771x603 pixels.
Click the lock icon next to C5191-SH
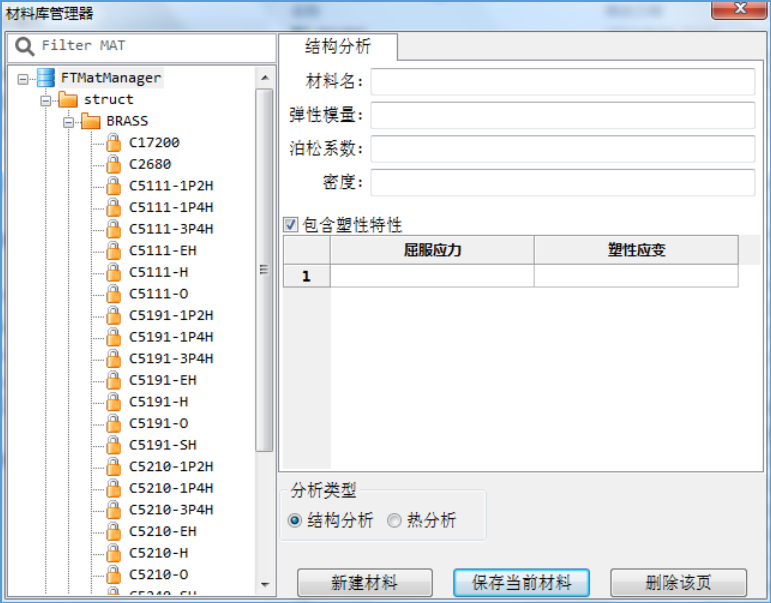pos(113,445)
